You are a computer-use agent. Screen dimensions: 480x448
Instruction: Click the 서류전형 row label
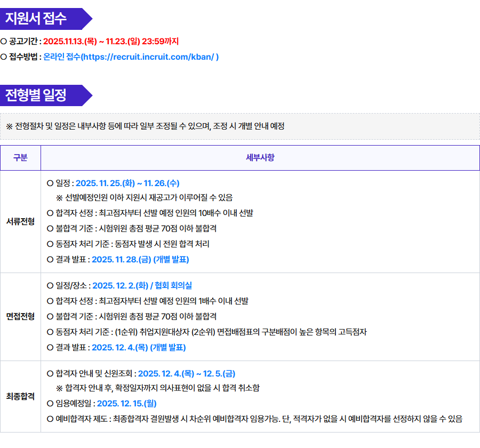point(20,221)
